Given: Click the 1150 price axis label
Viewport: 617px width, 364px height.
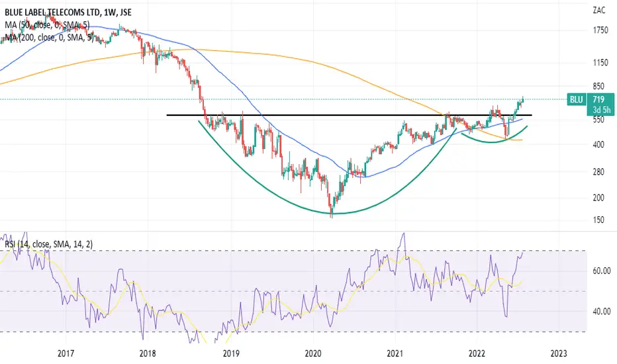Looking at the screenshot, I should point(600,63).
